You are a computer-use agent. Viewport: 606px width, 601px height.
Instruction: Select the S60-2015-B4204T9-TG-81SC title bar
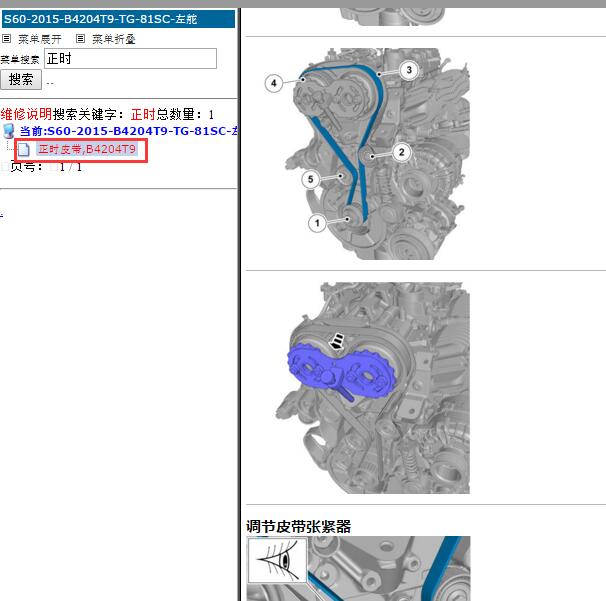[x=118, y=19]
